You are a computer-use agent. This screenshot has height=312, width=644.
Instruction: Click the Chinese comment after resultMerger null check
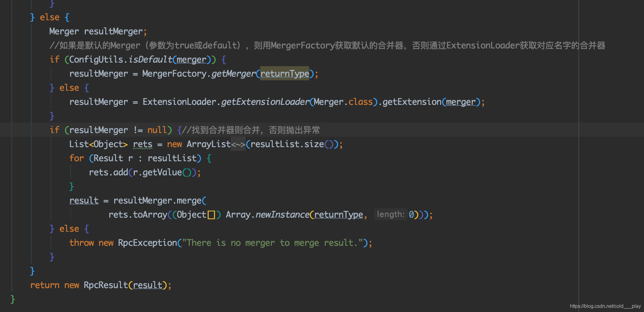pyautogui.click(x=251, y=130)
